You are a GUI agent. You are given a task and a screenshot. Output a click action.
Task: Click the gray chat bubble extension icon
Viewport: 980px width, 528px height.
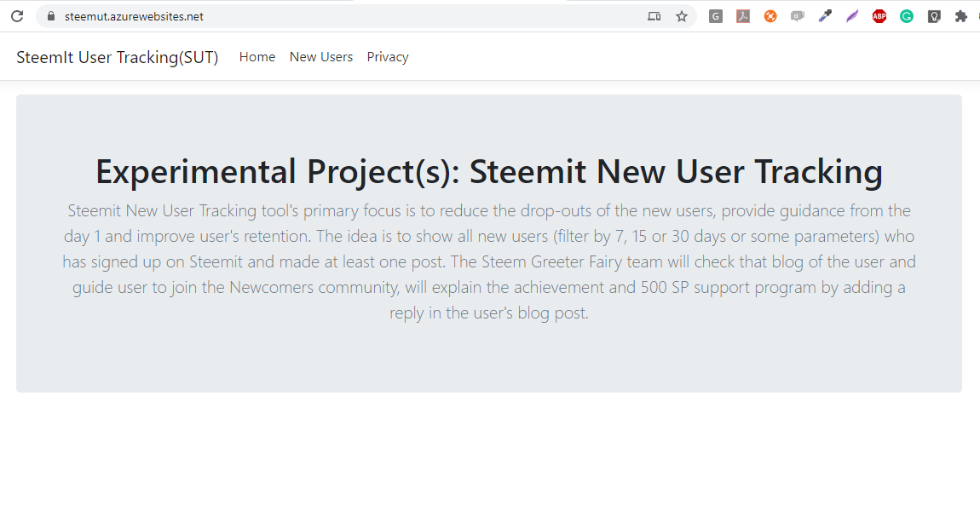click(798, 16)
